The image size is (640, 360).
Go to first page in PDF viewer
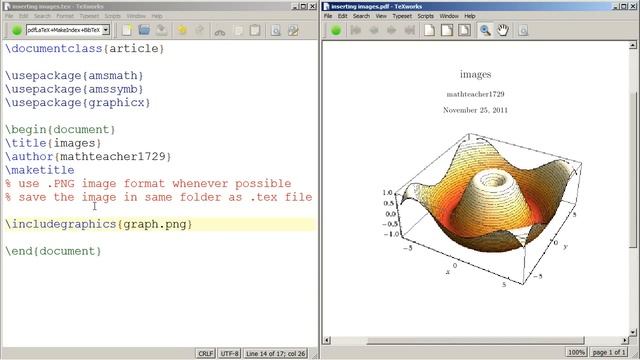356,30
